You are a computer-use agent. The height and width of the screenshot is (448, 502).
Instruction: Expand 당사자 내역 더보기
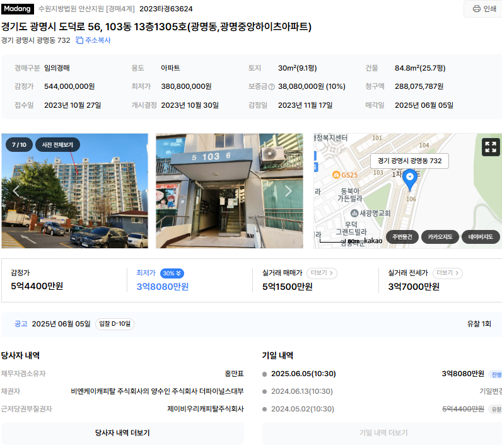coord(122,433)
